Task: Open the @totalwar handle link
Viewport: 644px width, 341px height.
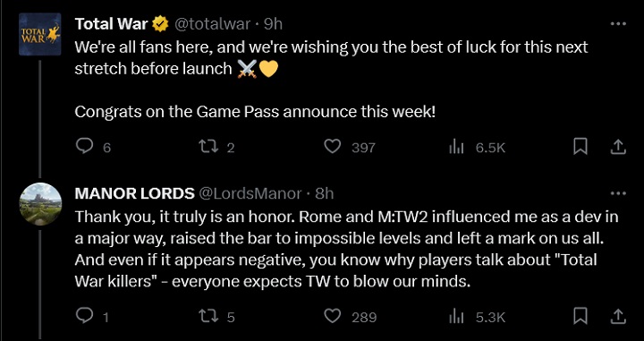Action: [x=212, y=24]
